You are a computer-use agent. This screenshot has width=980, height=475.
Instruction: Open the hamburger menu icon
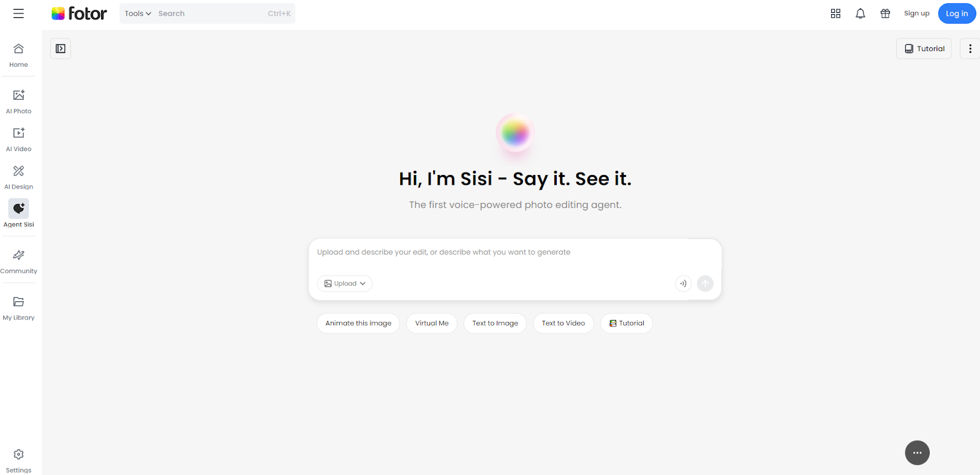(x=18, y=13)
